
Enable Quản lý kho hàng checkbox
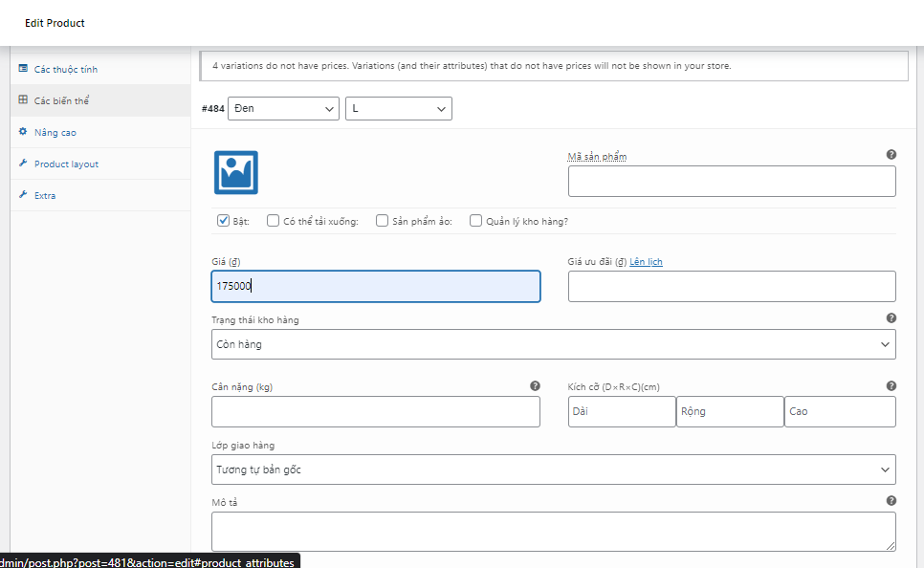(x=476, y=221)
